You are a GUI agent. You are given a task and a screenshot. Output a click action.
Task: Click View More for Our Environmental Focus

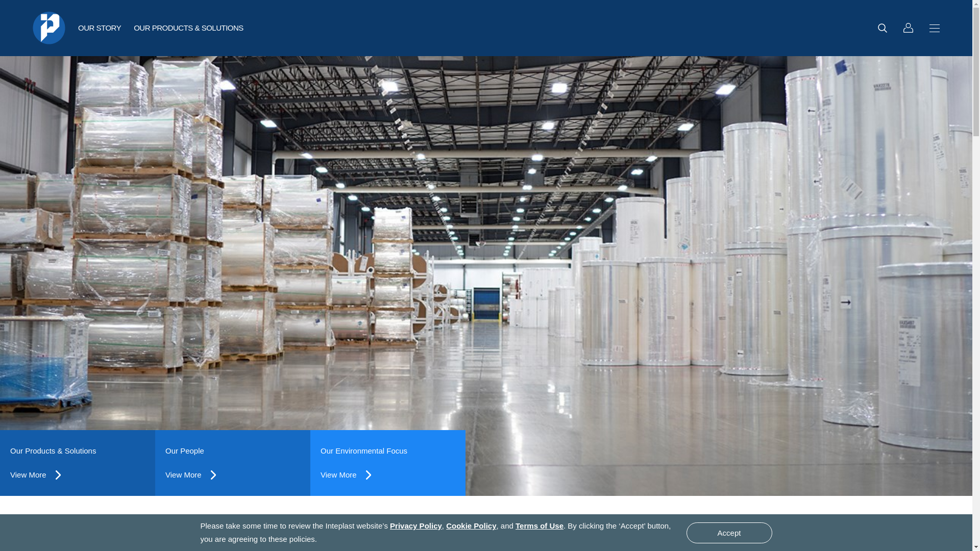(x=338, y=475)
